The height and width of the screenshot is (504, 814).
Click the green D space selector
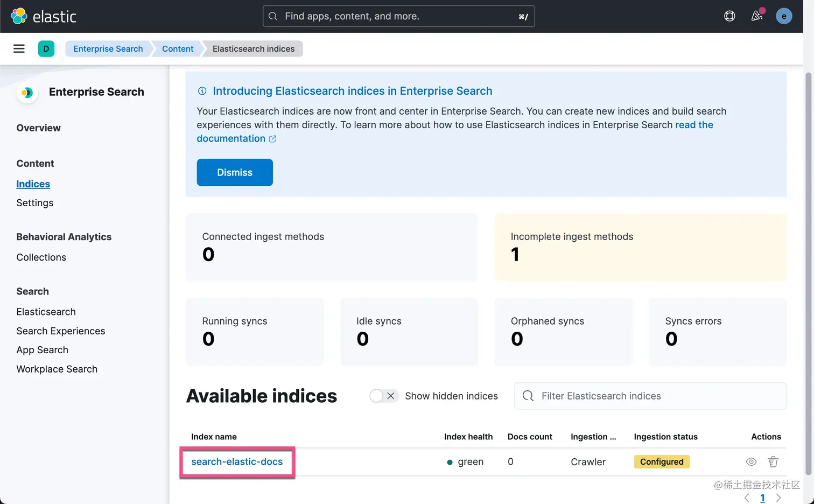click(x=46, y=49)
